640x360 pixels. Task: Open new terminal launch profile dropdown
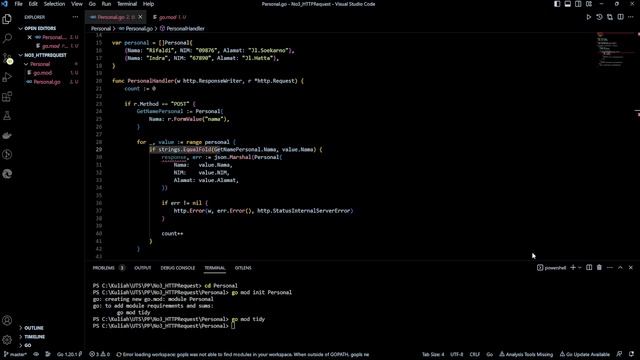(x=580, y=267)
